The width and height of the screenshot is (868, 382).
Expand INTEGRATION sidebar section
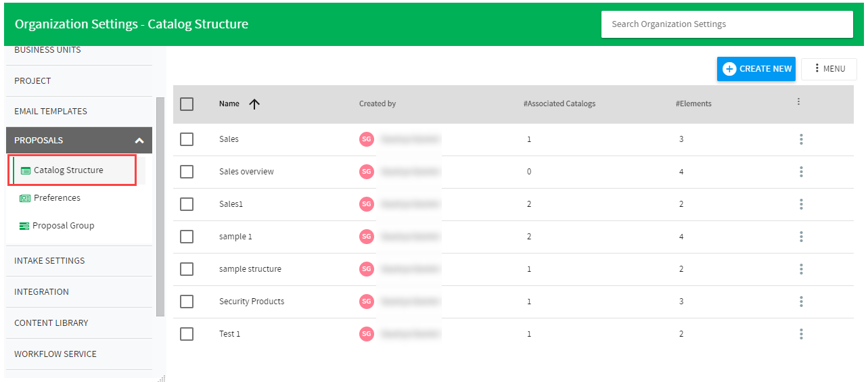click(x=79, y=292)
